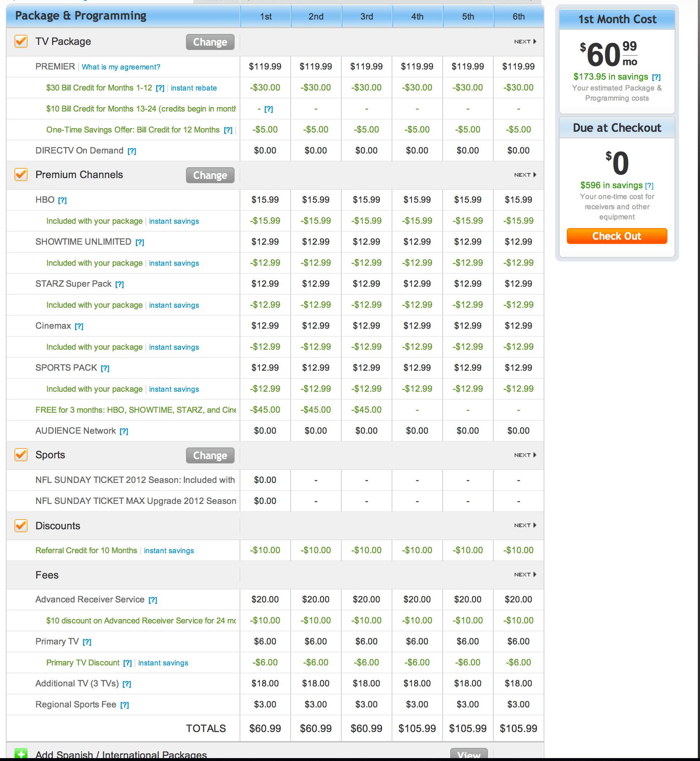Viewport: 700px width, 761px height.
Task: Click Change button for Premium Channels
Action: click(210, 175)
